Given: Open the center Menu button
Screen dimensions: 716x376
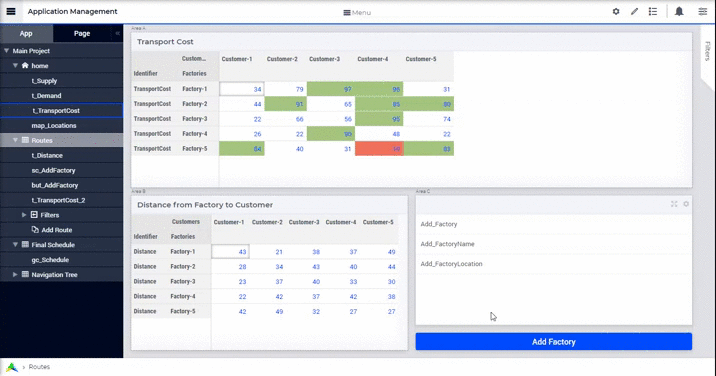Looking at the screenshot, I should pyautogui.click(x=357, y=12).
